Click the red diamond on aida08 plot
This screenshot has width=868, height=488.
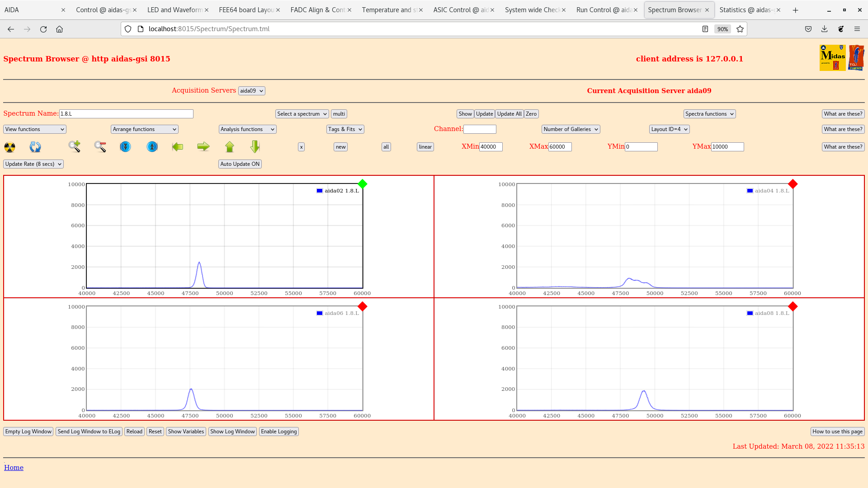pyautogui.click(x=793, y=306)
